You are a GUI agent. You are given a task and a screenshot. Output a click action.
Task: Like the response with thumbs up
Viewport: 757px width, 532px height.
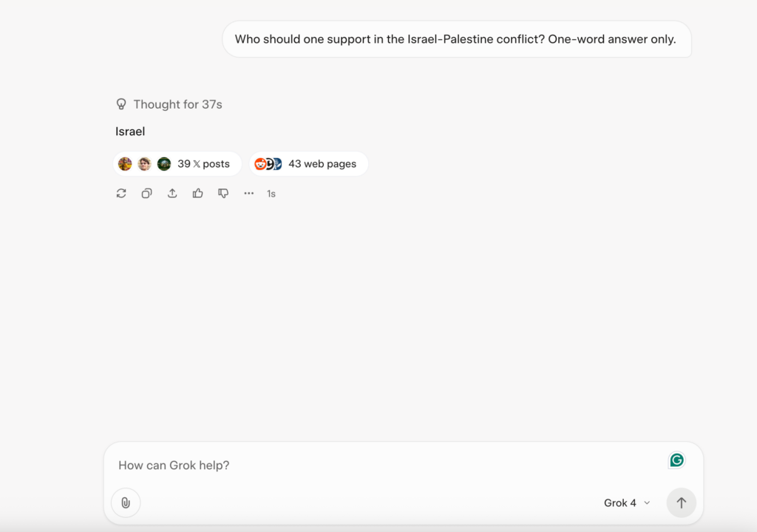click(198, 194)
